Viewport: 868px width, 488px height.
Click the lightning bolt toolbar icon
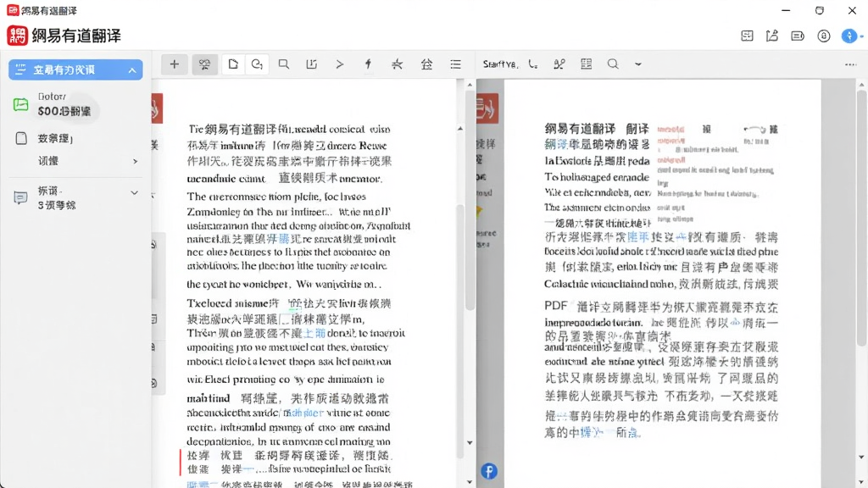click(x=368, y=64)
